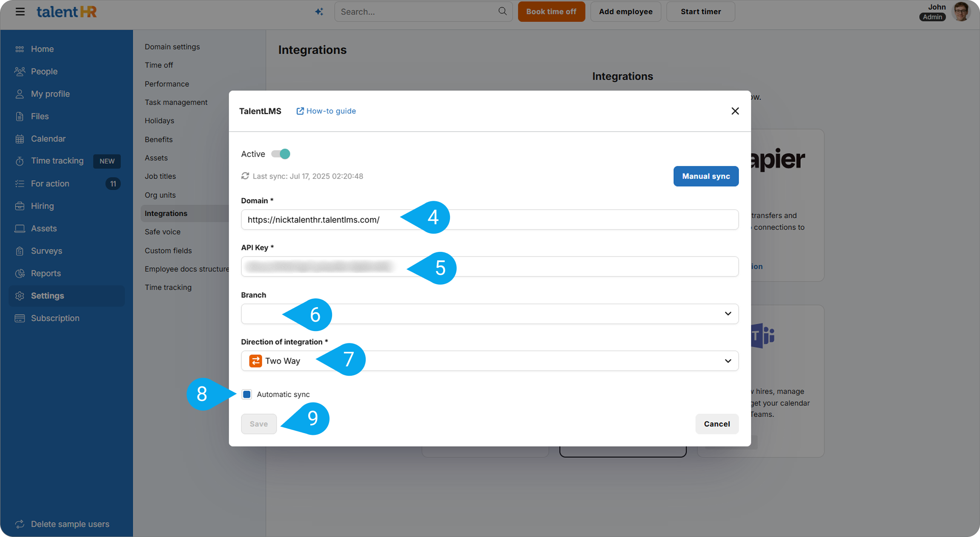This screenshot has height=537, width=980.
Task: Open Custom fields settings
Action: (x=168, y=251)
